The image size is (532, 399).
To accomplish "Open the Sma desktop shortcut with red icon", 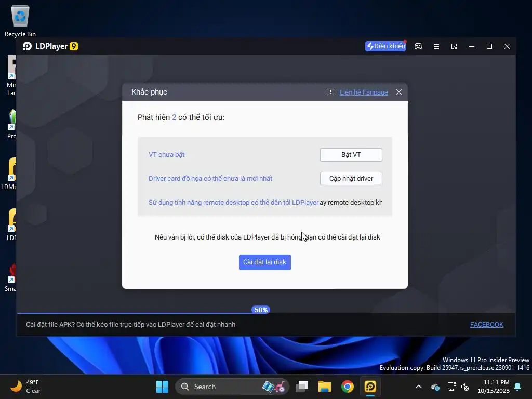I will pos(11,277).
